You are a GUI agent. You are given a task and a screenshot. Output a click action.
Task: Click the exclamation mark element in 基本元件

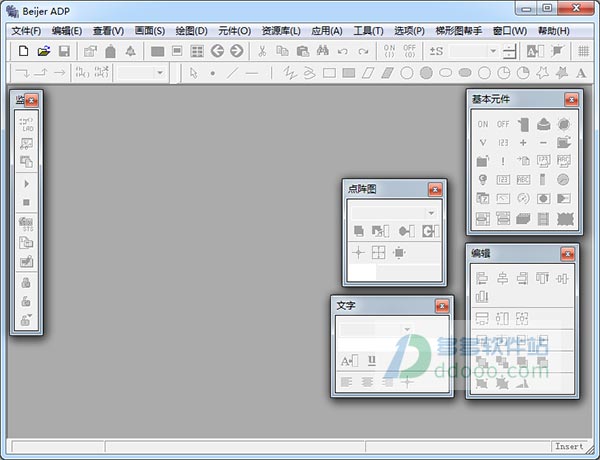pos(503,161)
